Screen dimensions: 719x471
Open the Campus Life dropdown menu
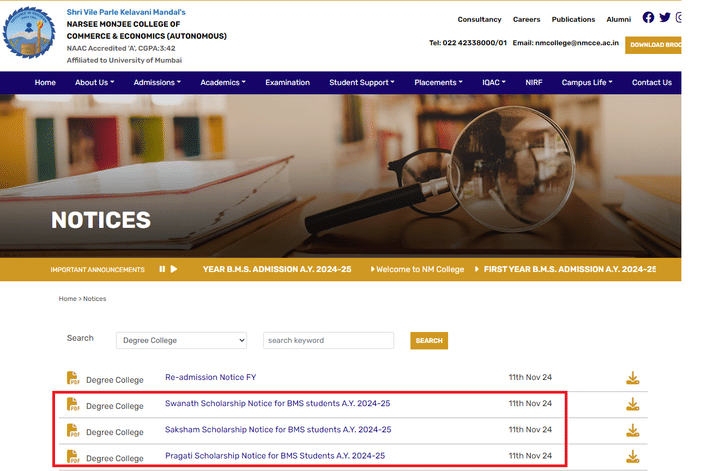pos(587,83)
